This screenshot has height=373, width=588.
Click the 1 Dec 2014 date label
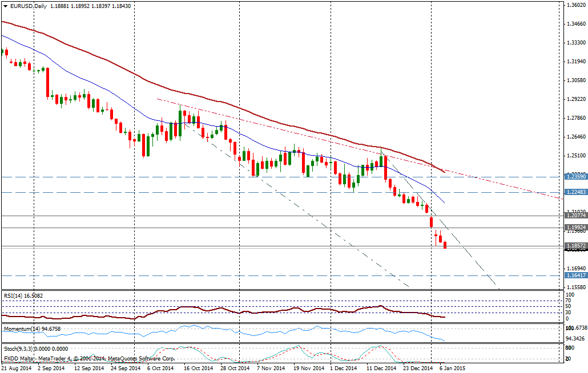point(344,368)
